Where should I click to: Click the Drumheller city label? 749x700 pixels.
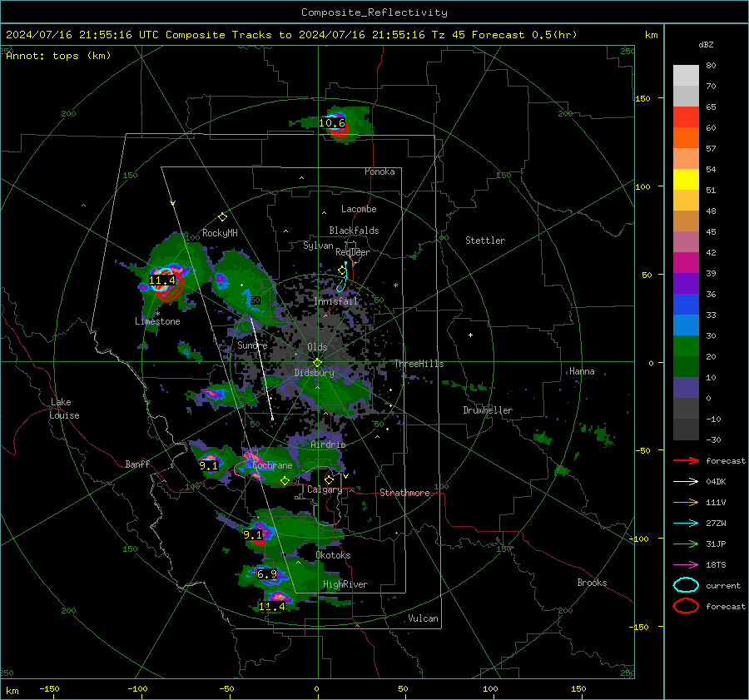pos(488,410)
